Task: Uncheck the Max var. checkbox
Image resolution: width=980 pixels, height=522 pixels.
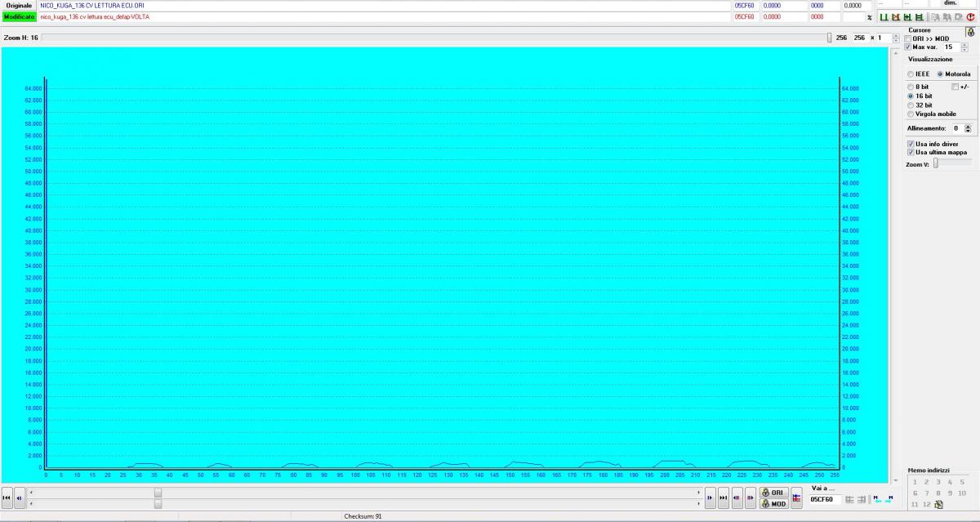Action: tap(908, 47)
